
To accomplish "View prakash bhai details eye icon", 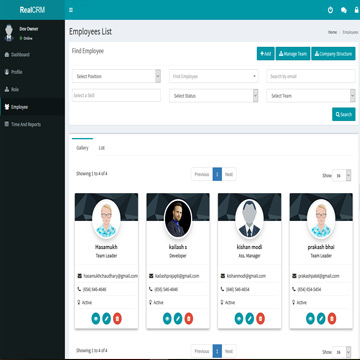I will [310, 319].
